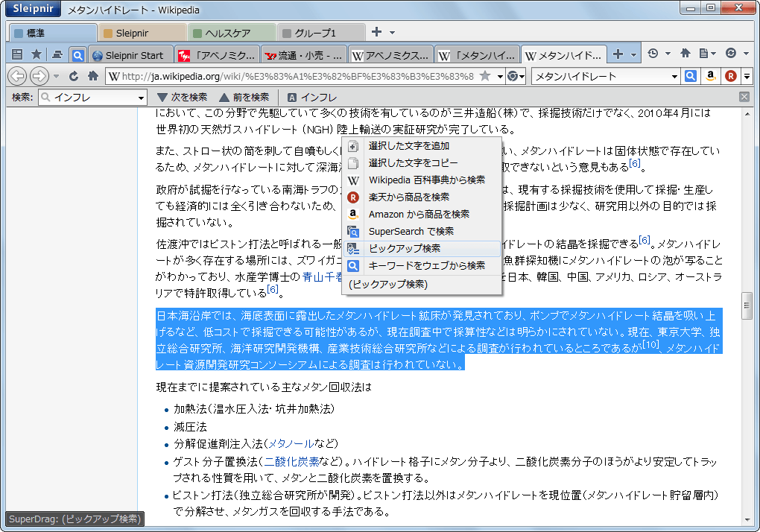
Task: Find next match with 次を検索
Action: click(183, 98)
